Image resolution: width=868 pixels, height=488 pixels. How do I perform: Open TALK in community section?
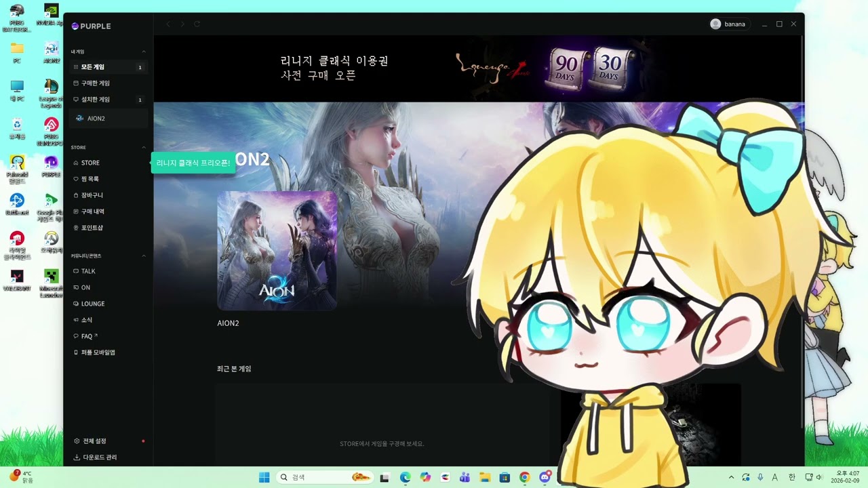pos(108,271)
